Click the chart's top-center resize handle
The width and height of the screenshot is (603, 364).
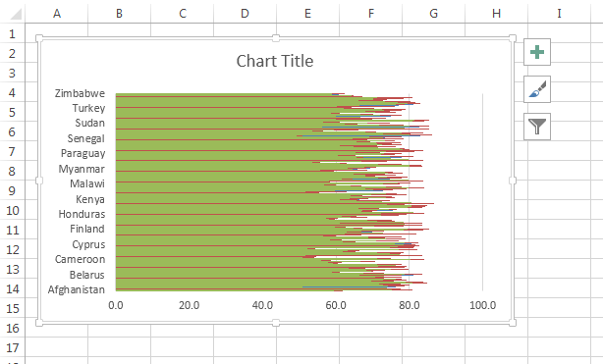[275, 38]
